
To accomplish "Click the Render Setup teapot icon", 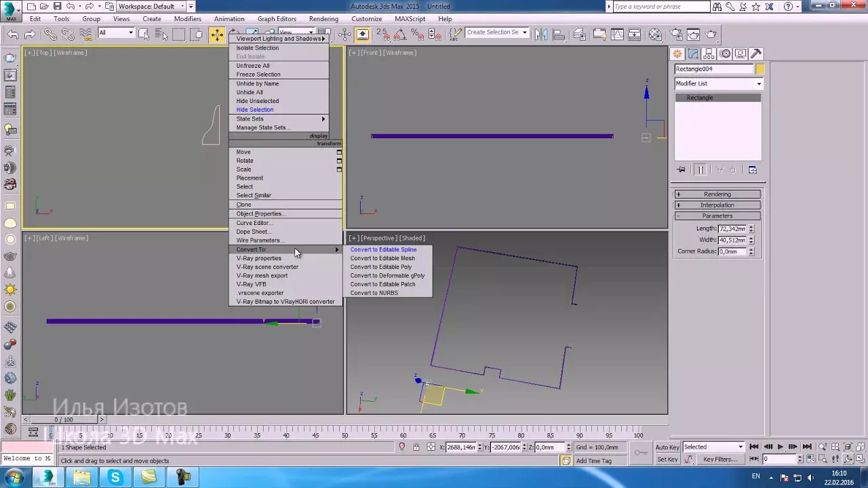I will 674,35.
